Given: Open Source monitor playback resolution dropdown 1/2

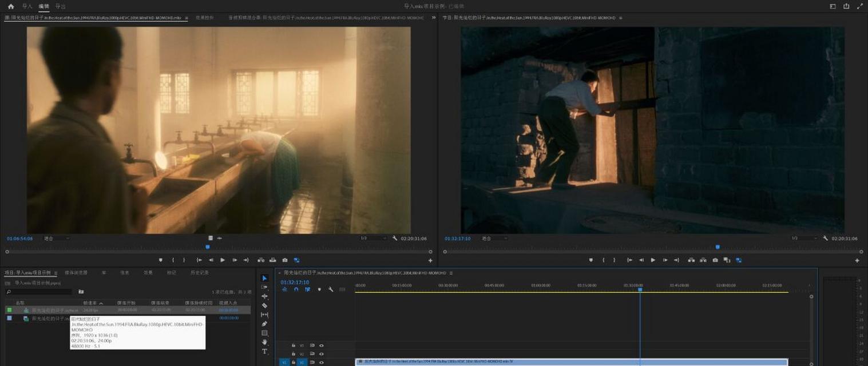Looking at the screenshot, I should (373, 238).
